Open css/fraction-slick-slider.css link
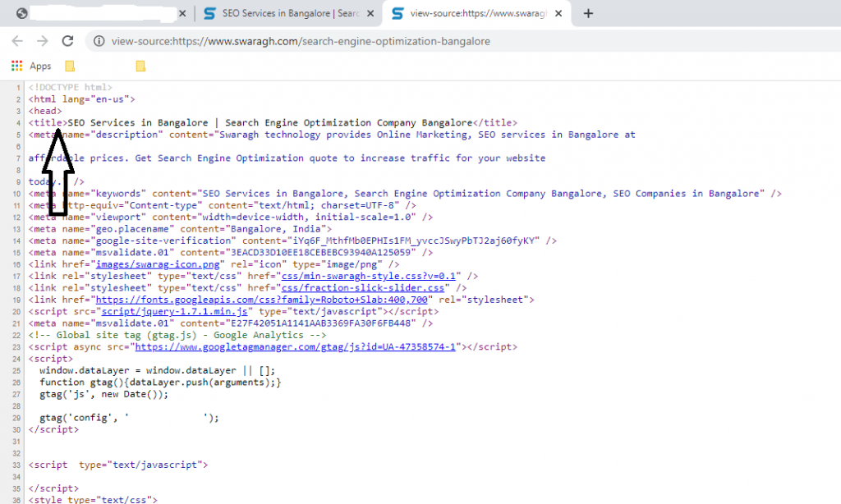The image size is (841, 504). (363, 288)
